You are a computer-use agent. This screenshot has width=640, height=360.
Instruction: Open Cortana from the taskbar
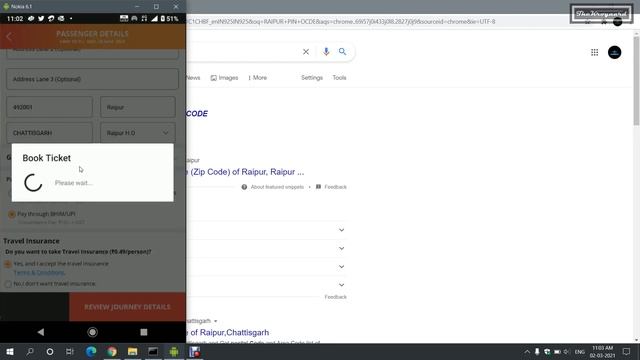[x=50, y=351]
